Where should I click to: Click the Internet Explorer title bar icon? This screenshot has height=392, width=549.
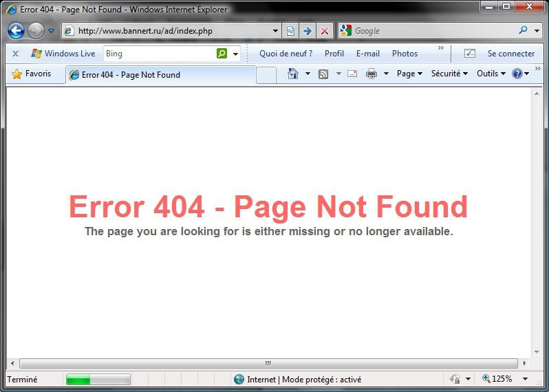point(11,10)
